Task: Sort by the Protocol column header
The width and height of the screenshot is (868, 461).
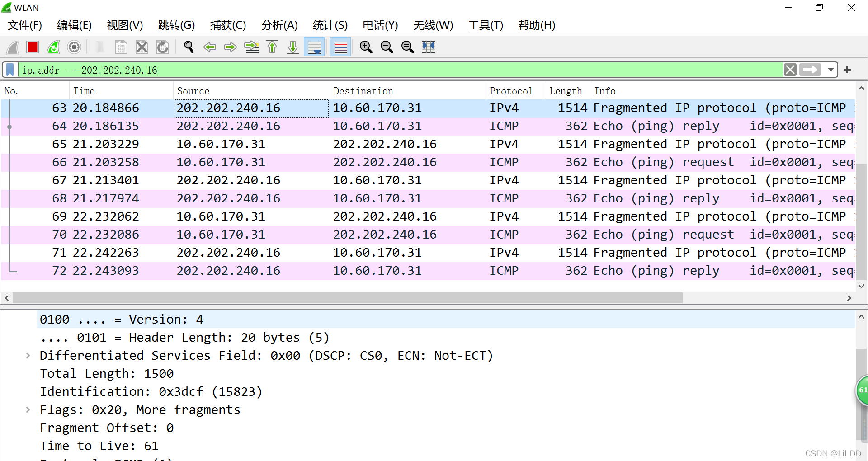Action: pos(516,91)
